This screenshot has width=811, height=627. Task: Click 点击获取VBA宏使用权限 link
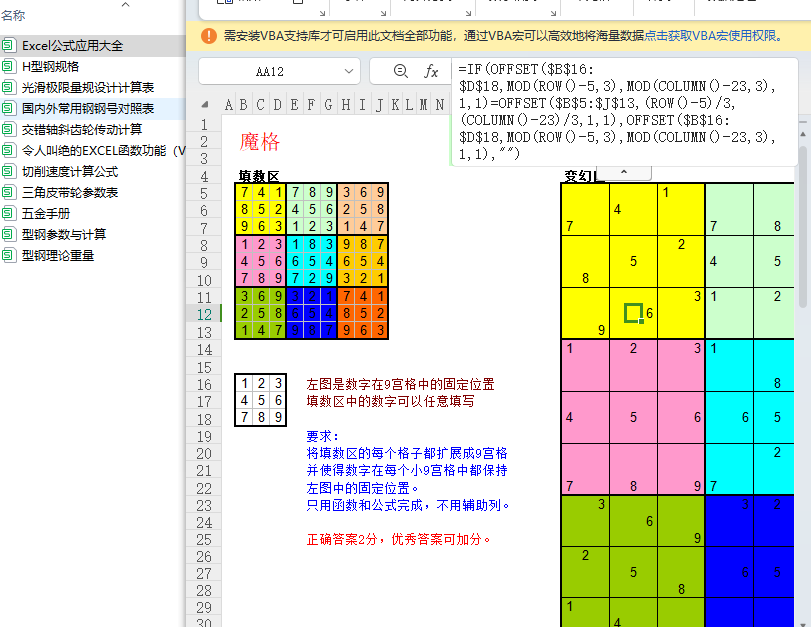(713, 36)
